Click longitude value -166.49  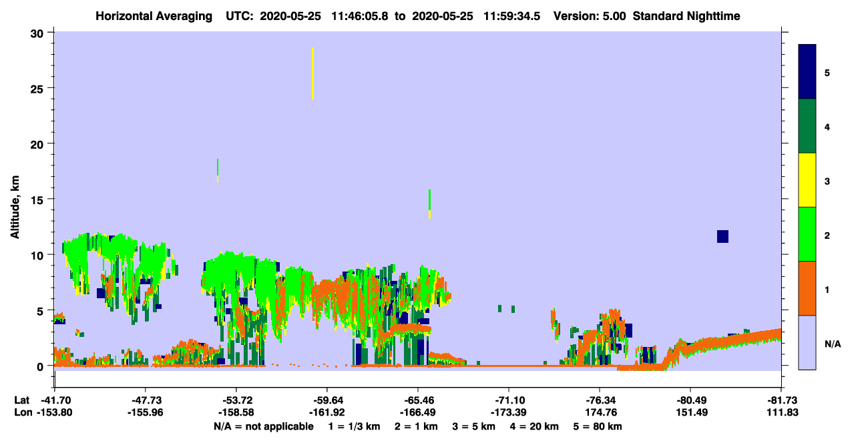click(417, 412)
